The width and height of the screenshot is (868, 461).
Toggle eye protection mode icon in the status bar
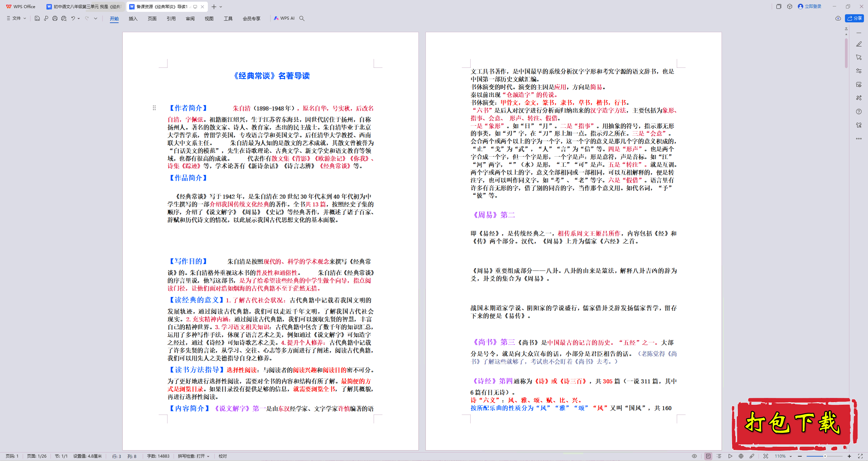pos(694,456)
